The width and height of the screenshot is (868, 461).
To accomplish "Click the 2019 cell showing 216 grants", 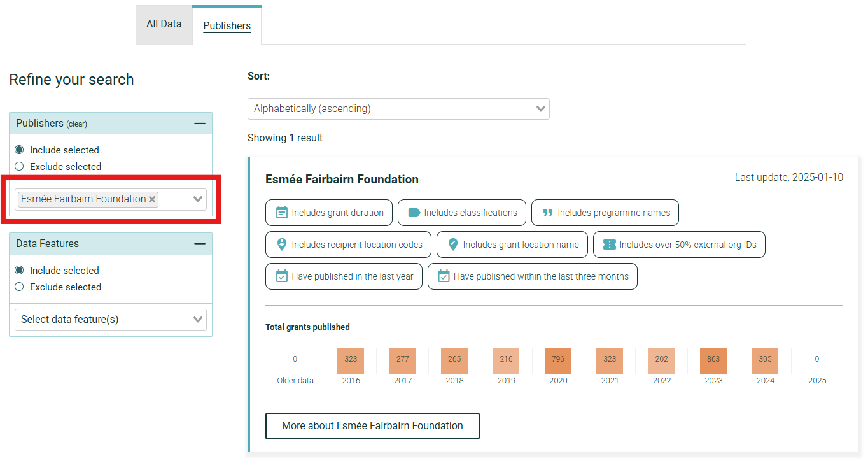I will point(506,360).
